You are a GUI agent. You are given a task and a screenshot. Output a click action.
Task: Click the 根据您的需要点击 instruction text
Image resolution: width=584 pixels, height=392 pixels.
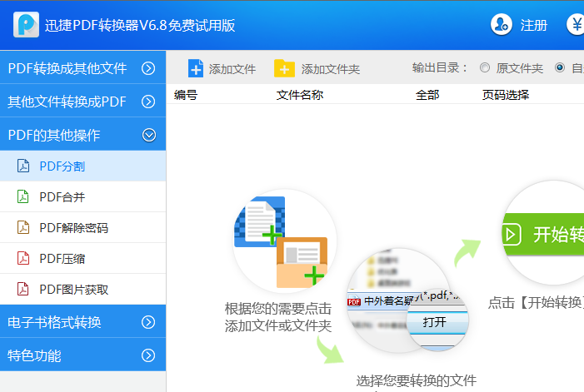coord(278,309)
